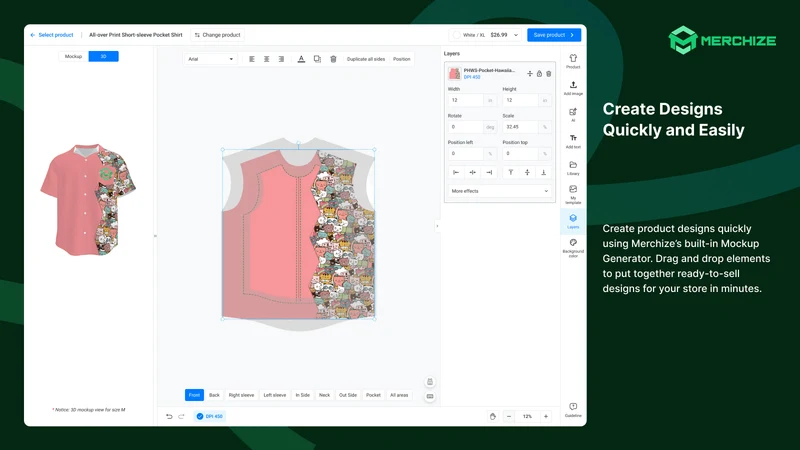The image size is (800, 450).
Task: Click the undo arrow
Action: tap(169, 416)
